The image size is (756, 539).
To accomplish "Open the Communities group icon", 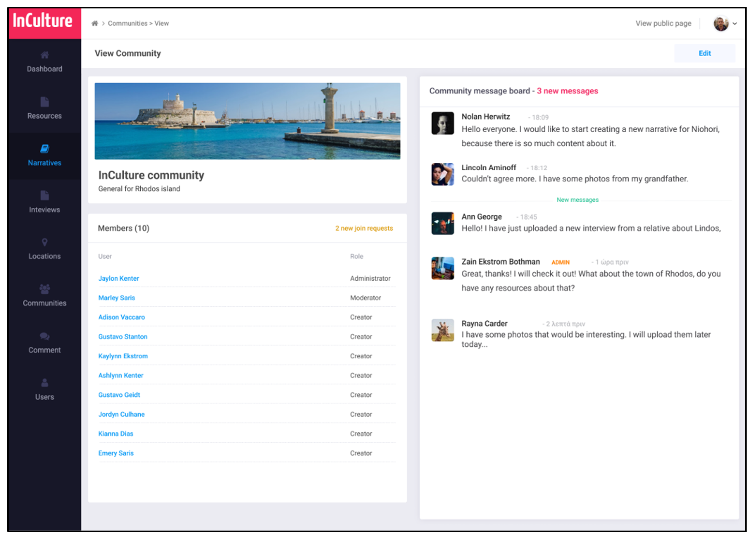I will coord(45,289).
